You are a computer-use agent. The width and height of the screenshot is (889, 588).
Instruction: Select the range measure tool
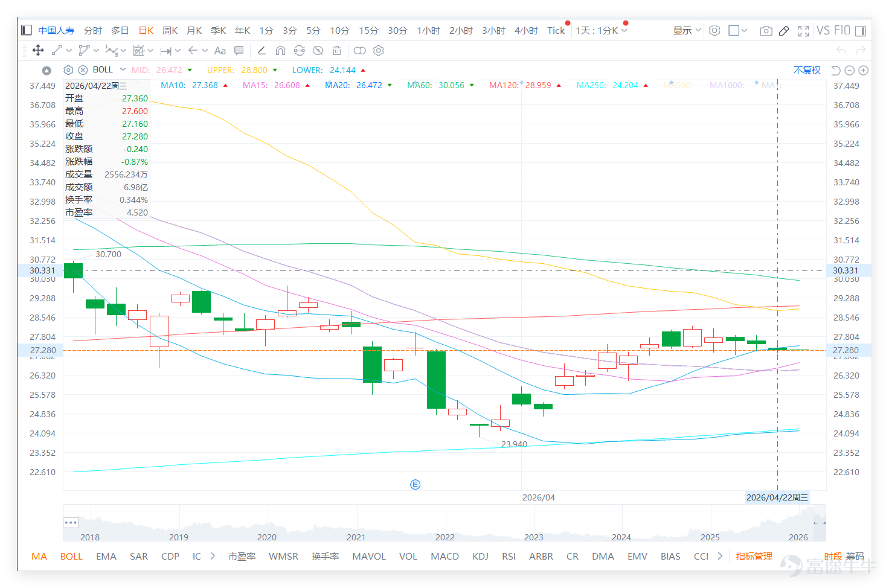click(x=165, y=51)
